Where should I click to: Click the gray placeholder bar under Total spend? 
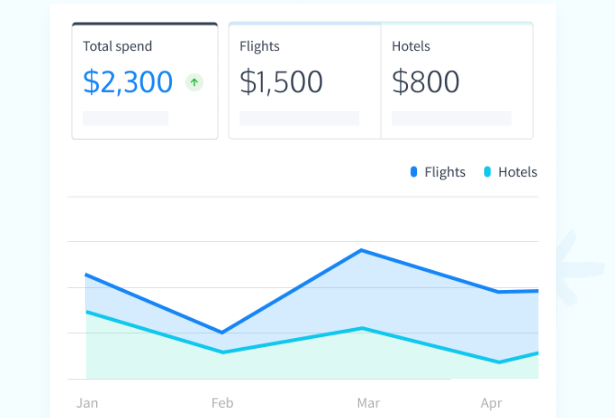(125, 118)
